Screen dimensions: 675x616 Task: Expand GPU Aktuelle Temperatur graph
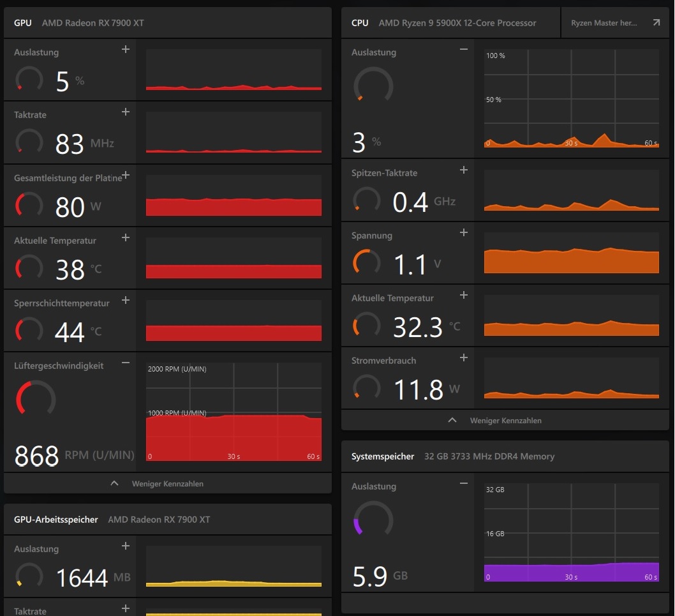click(x=125, y=237)
